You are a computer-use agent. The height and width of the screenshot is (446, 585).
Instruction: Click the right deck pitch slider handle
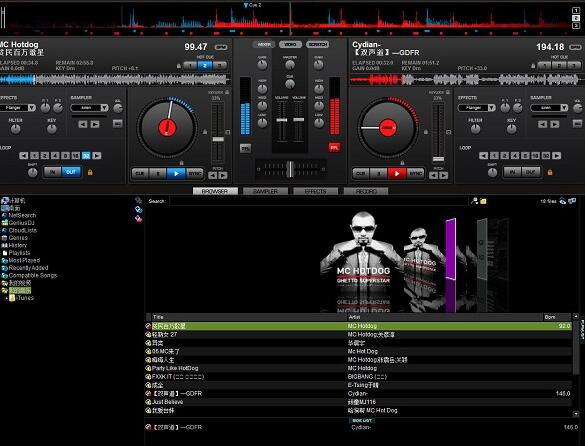point(438,159)
